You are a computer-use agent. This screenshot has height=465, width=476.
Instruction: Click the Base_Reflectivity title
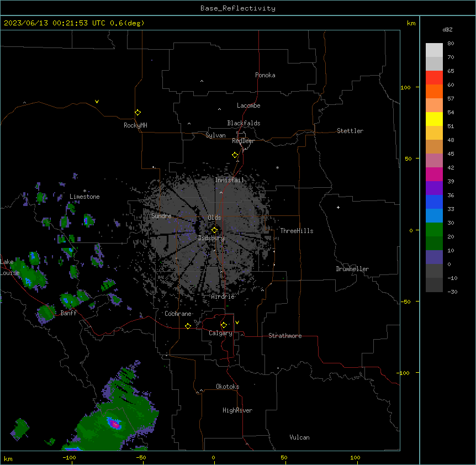pos(238,8)
